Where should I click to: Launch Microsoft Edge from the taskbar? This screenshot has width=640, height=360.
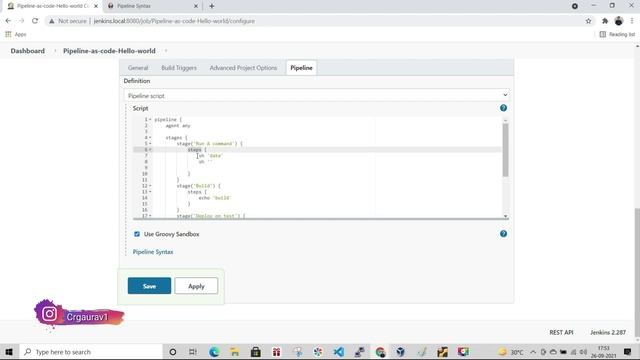point(214,352)
